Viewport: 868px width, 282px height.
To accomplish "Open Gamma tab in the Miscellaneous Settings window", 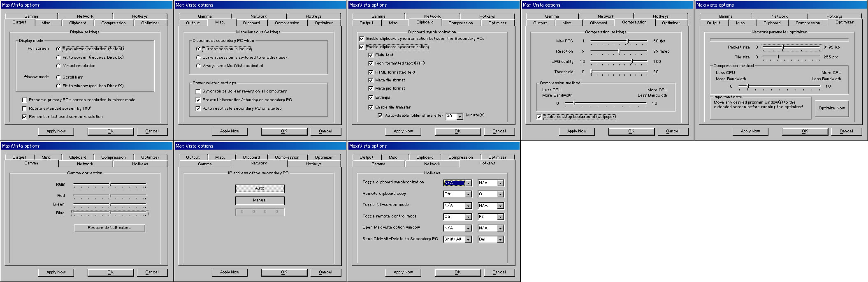I will click(205, 16).
